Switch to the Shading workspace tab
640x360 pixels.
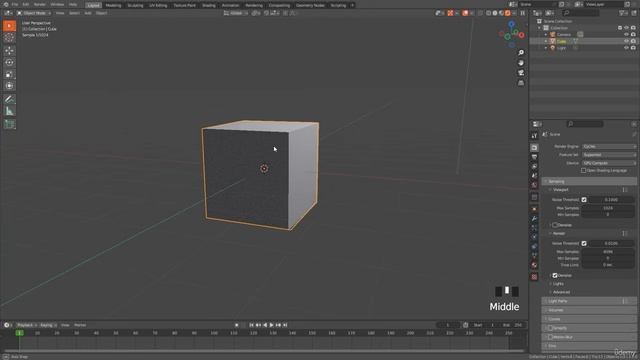point(209,5)
